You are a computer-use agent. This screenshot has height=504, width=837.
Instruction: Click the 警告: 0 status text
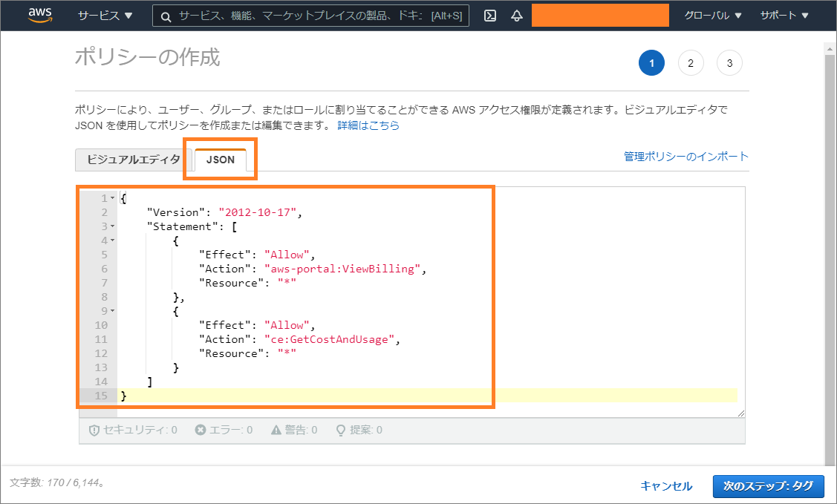tap(301, 430)
